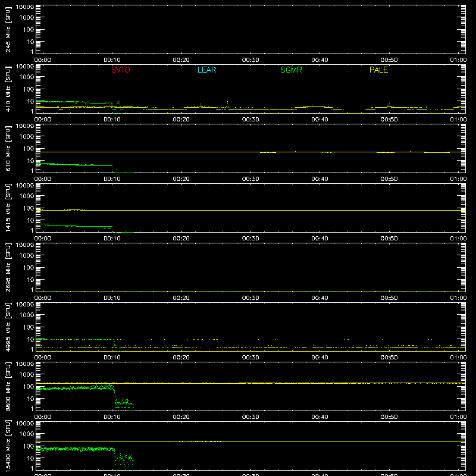Click the 10000 tick label of the 2695 MHz panel

tap(25, 245)
